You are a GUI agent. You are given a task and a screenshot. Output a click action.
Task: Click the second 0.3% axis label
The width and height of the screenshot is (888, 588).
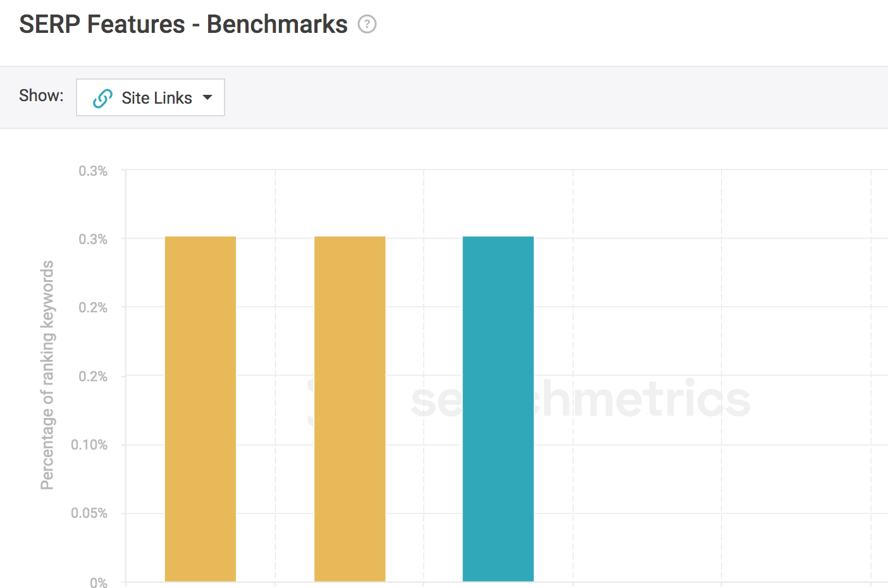[93, 239]
